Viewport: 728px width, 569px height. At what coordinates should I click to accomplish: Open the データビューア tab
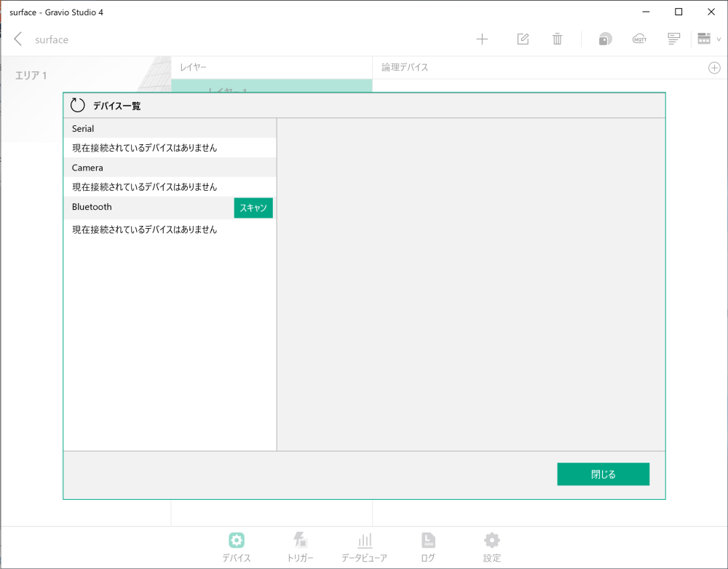point(364,547)
